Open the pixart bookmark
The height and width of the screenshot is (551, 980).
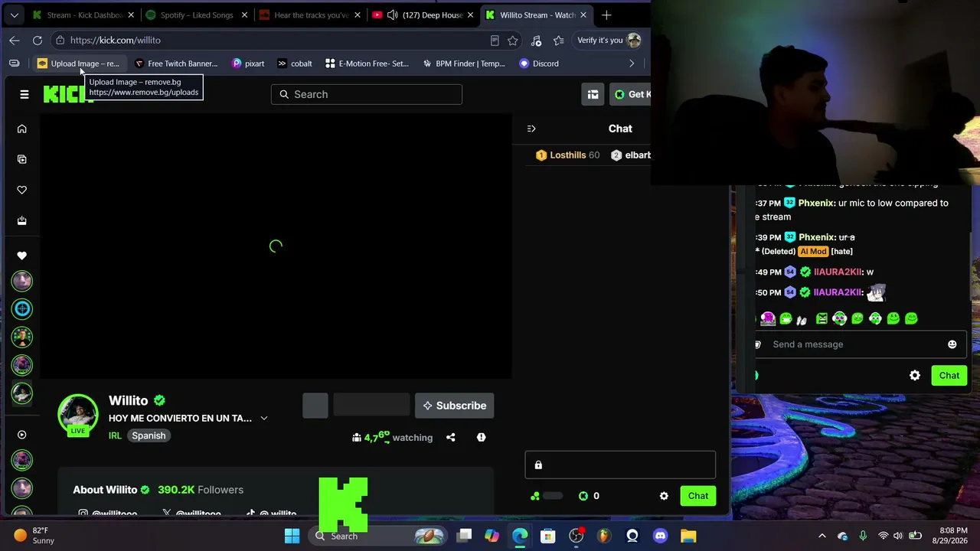(248, 64)
